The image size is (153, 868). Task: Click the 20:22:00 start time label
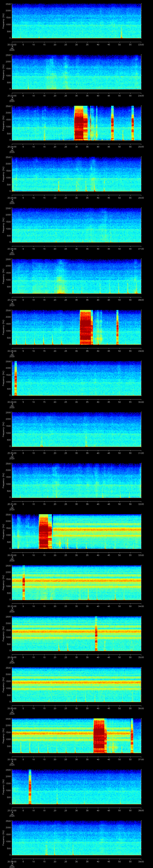[12, 44]
